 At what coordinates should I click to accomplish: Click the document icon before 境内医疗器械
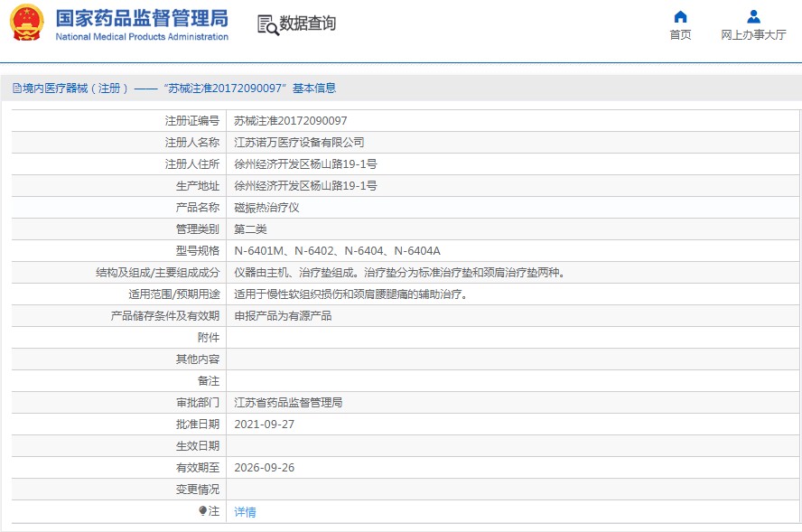click(16, 89)
